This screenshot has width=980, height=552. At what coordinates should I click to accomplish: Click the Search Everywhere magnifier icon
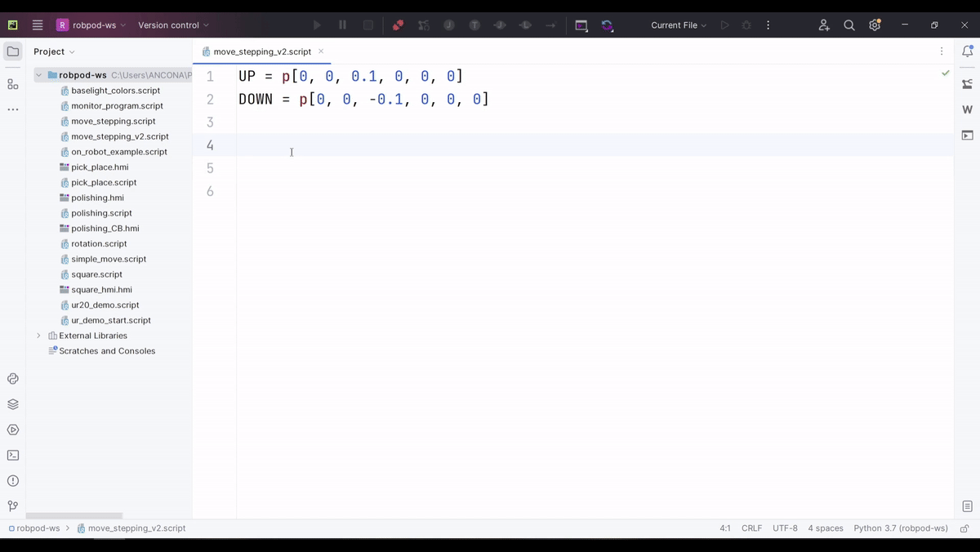849,25
